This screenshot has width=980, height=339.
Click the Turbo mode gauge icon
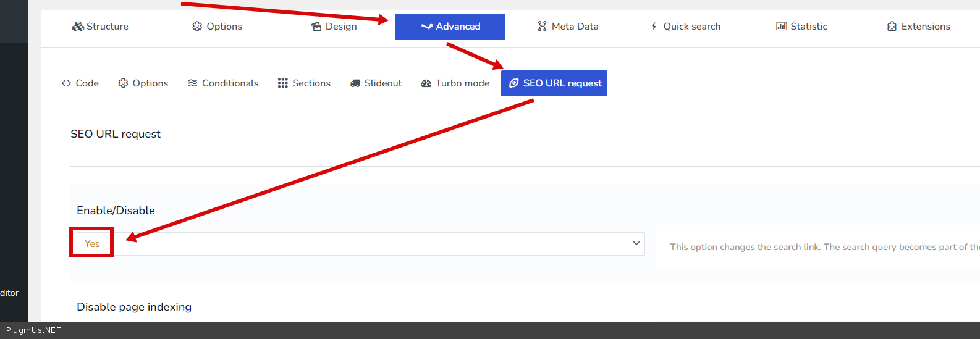coord(426,83)
